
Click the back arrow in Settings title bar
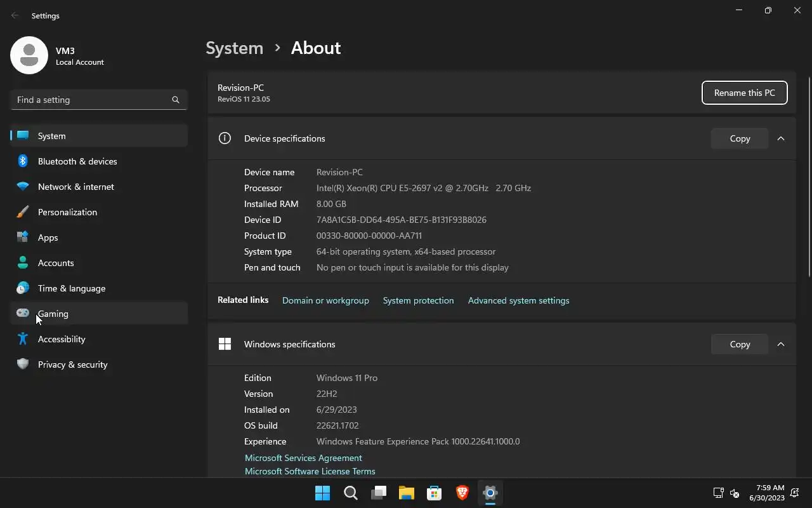coord(15,15)
